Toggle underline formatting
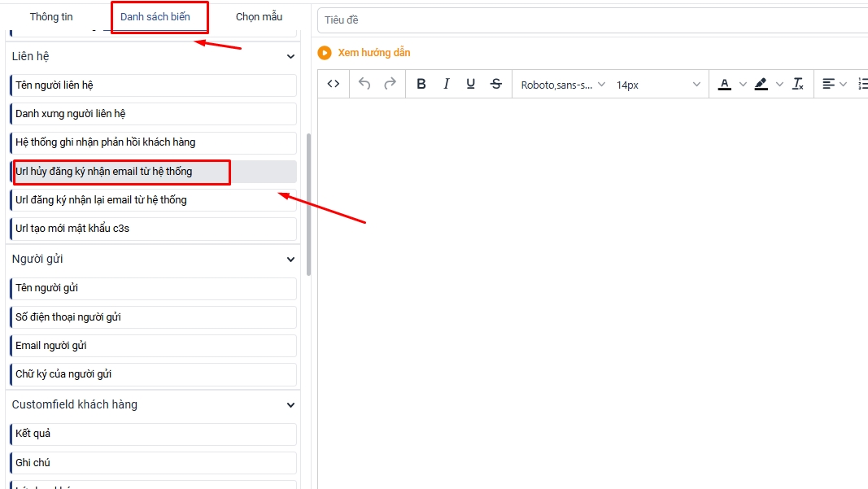The image size is (868, 489). coord(470,84)
